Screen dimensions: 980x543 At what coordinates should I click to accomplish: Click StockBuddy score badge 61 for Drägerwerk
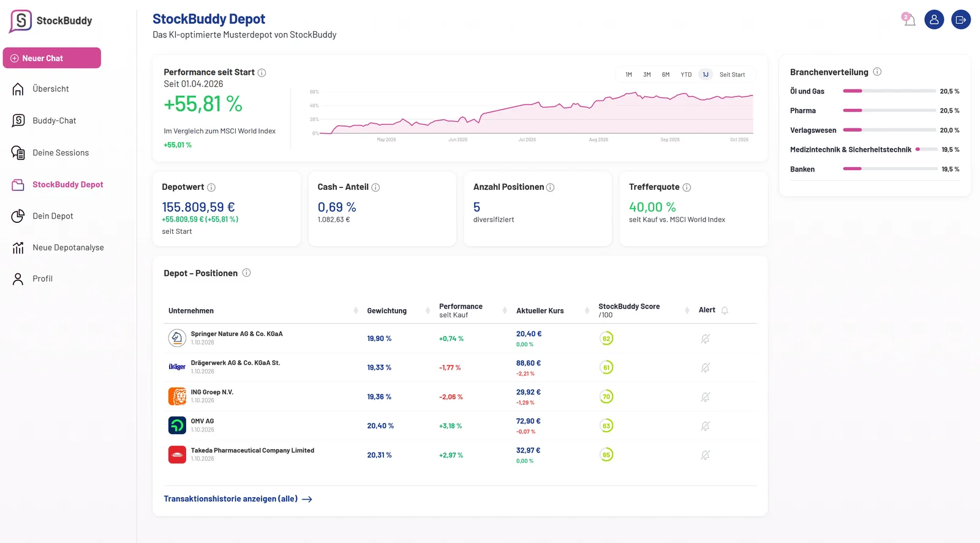[x=606, y=367]
